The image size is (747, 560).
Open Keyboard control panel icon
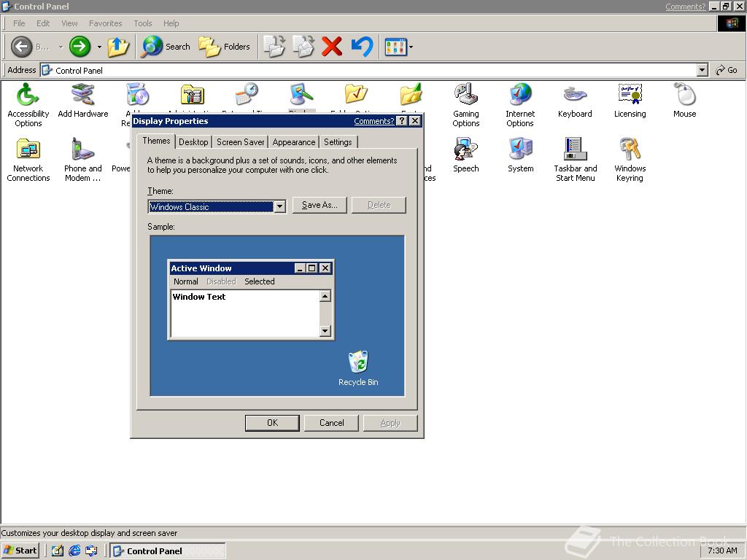[x=575, y=101]
